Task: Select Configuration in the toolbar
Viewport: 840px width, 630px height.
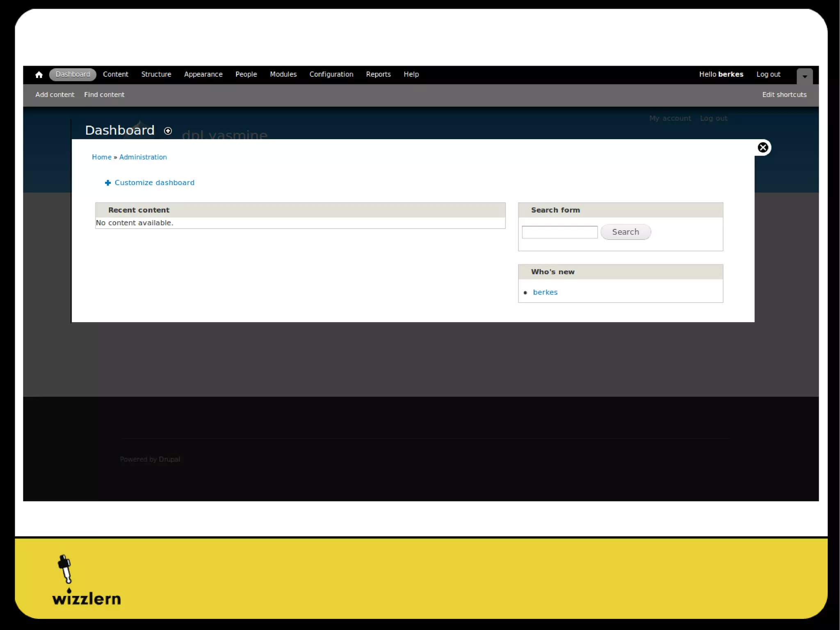Action: click(x=331, y=74)
